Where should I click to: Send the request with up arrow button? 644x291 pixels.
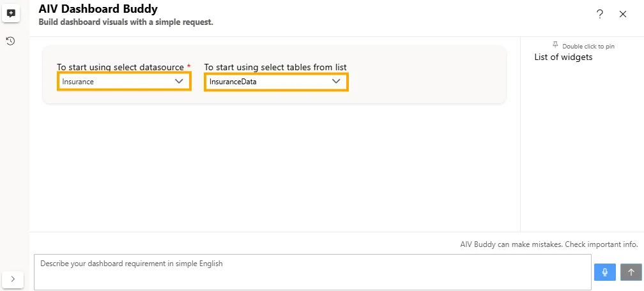pyautogui.click(x=631, y=272)
